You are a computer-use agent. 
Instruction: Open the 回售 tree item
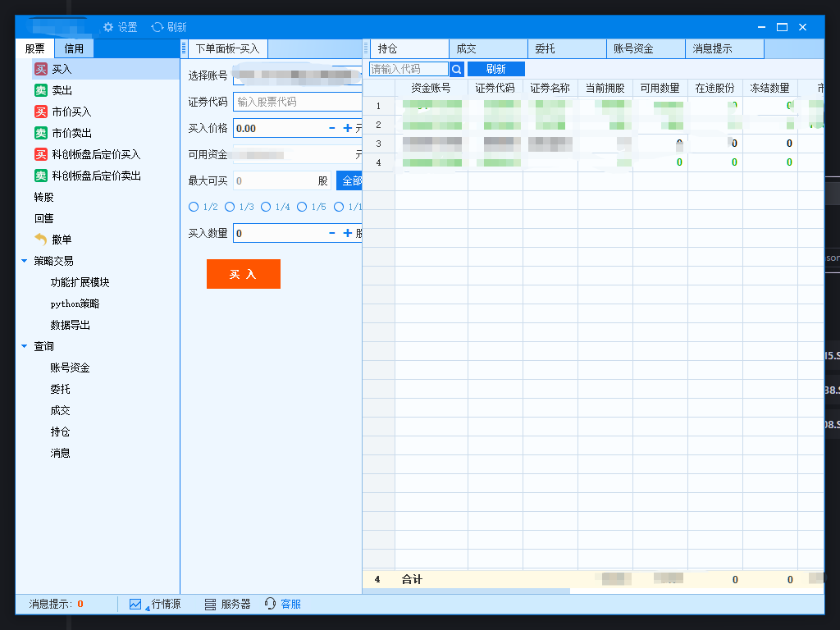[44, 218]
